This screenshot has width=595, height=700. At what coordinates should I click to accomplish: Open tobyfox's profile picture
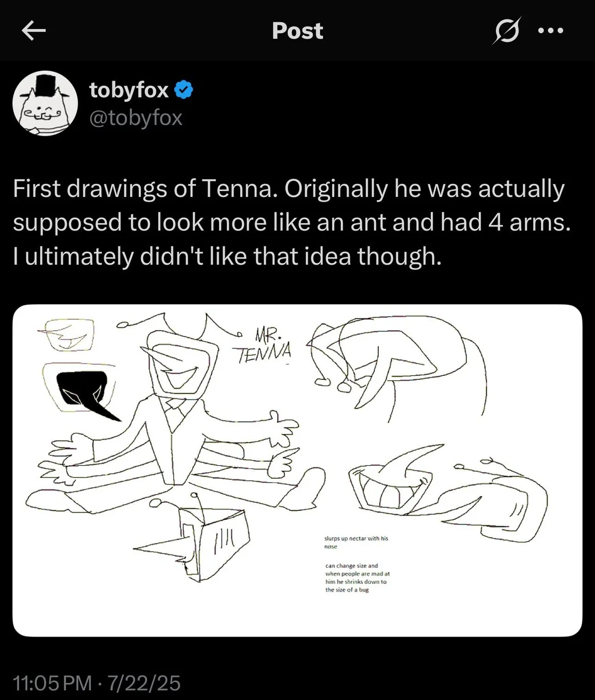click(45, 103)
